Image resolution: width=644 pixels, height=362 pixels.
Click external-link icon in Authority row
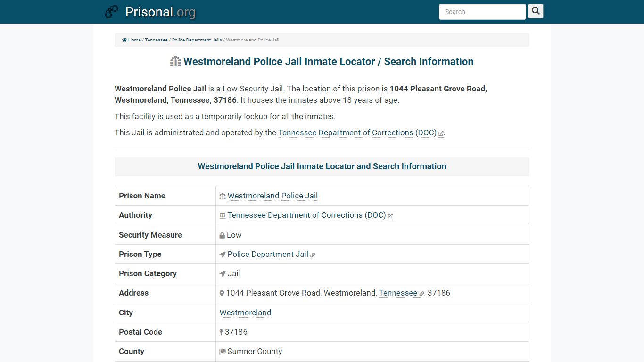tap(390, 216)
